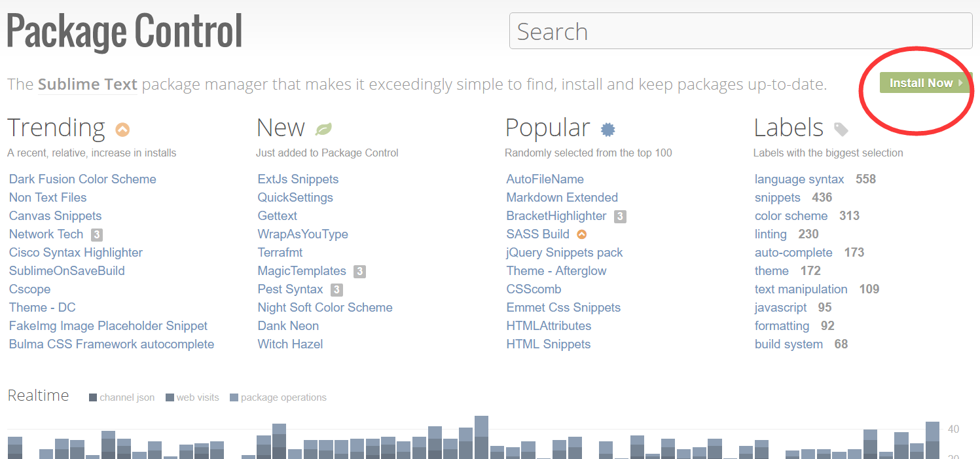980x459 pixels.
Task: Open Gettext package
Action: (x=278, y=216)
